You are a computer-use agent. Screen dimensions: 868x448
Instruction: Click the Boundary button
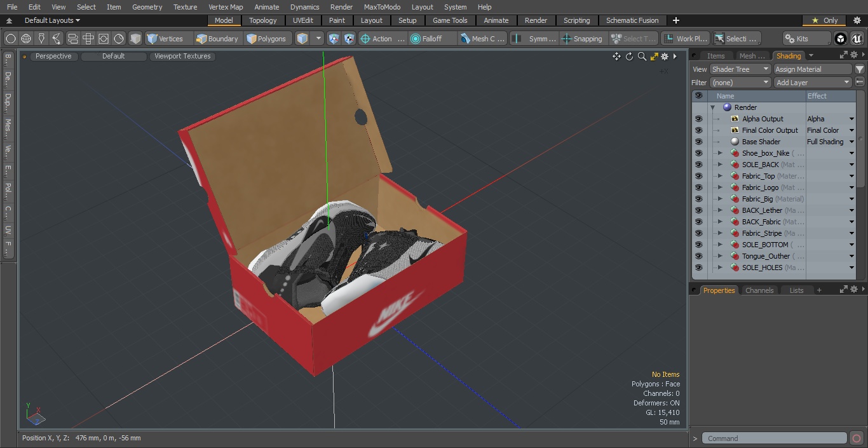click(x=217, y=39)
